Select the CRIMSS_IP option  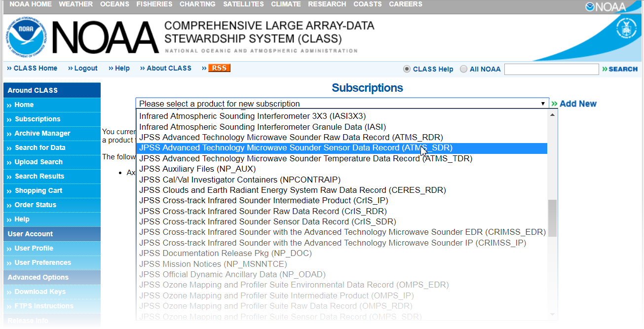coord(341,243)
